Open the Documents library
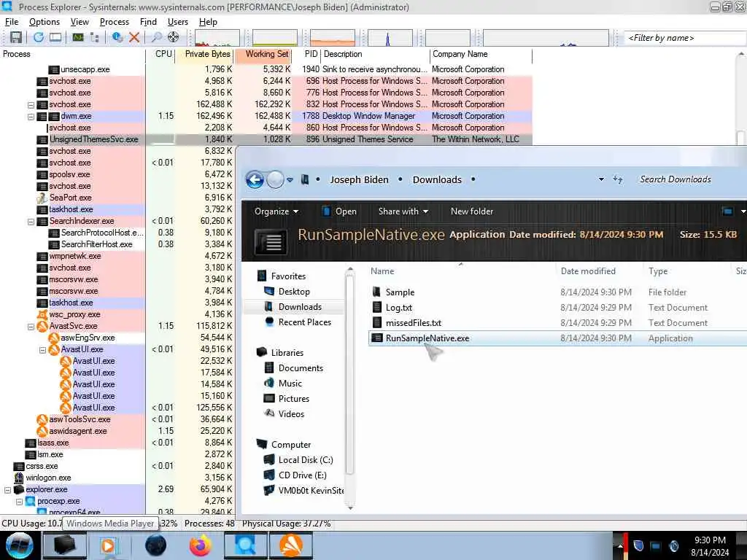747x560 pixels. pyautogui.click(x=301, y=368)
